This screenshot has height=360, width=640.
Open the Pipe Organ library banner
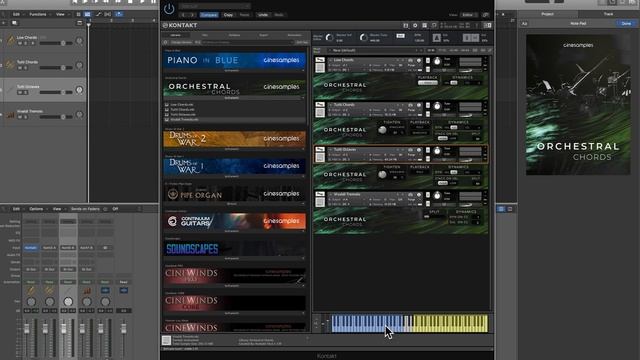coord(234,194)
